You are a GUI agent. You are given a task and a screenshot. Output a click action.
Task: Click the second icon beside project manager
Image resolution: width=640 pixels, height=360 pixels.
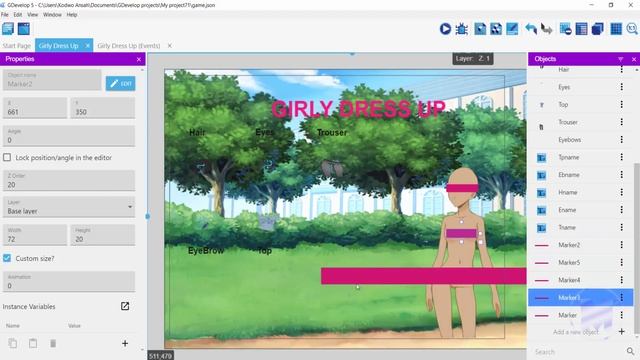tap(24, 29)
